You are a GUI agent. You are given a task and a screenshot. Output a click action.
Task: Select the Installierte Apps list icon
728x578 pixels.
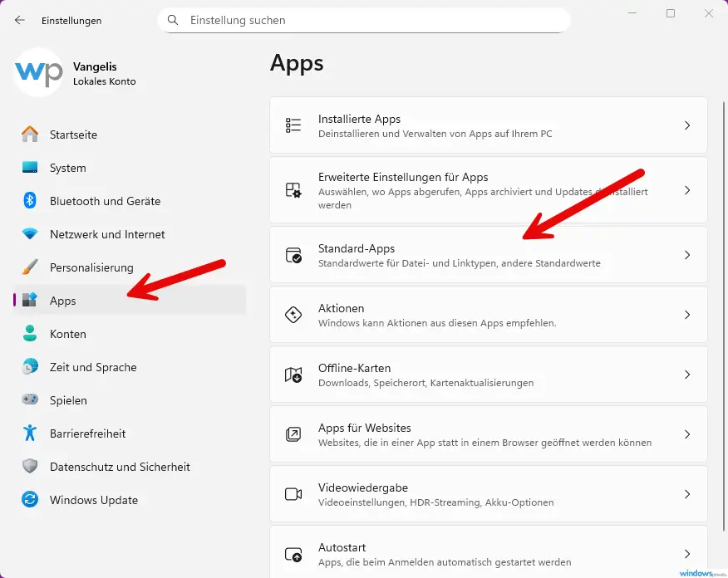coord(293,125)
